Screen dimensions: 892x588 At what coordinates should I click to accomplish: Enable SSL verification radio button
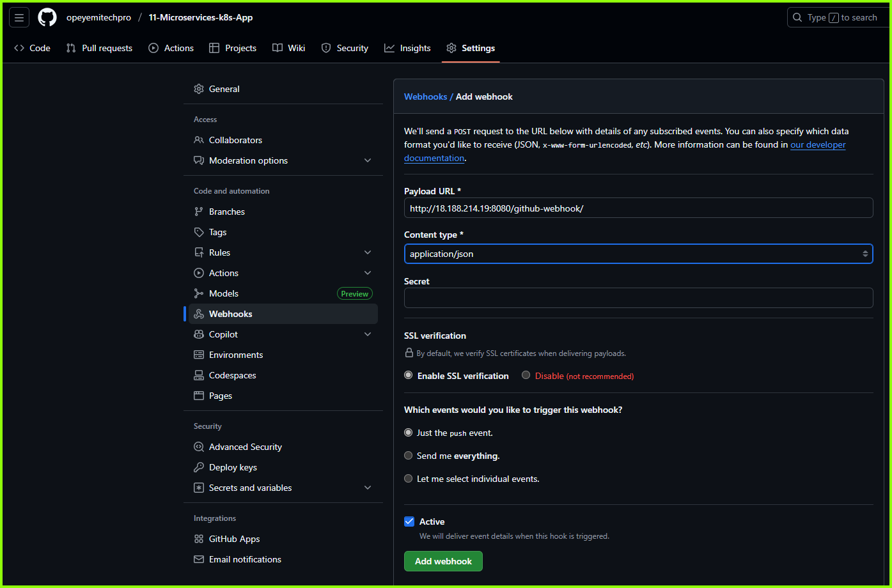point(408,375)
